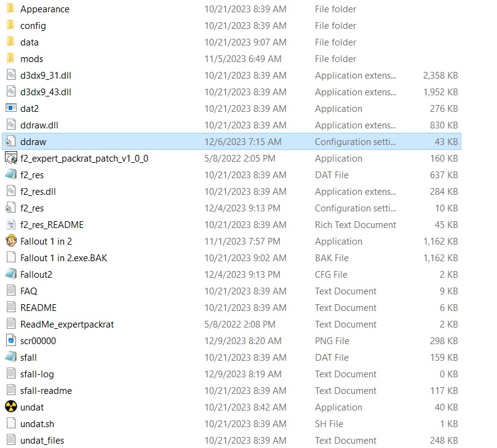Select the d3dx9_43.dll file name
The width and height of the screenshot is (497, 448).
coord(46,92)
